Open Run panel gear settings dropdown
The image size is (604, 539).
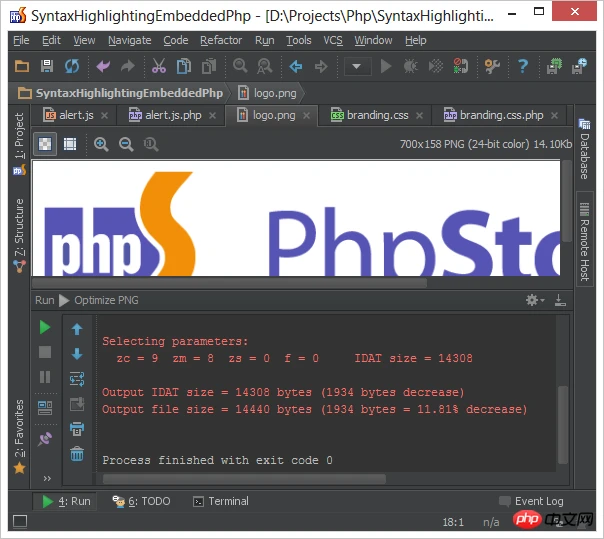coord(535,300)
